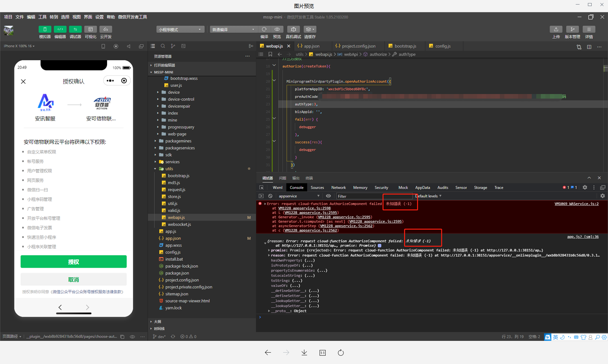Click the compile (编译) refresh icon
Image resolution: width=608 pixels, height=364 pixels.
[x=264, y=29]
